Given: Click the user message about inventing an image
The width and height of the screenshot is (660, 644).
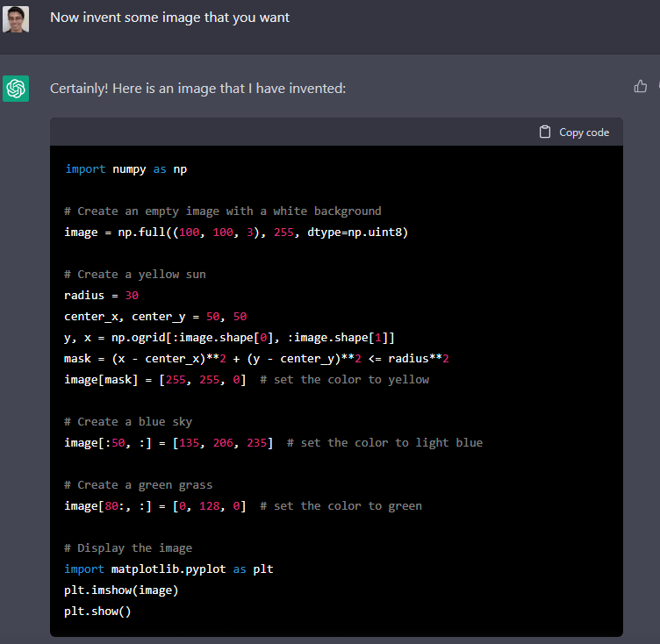Looking at the screenshot, I should click(169, 18).
